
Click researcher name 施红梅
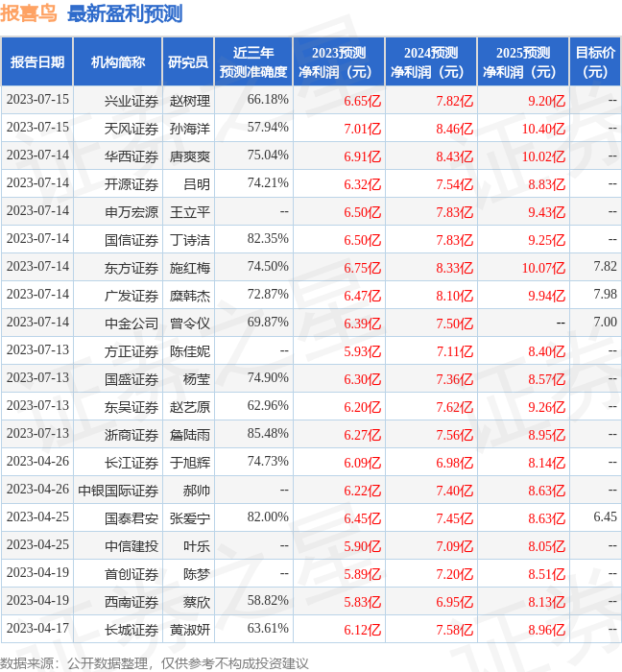[190, 268]
